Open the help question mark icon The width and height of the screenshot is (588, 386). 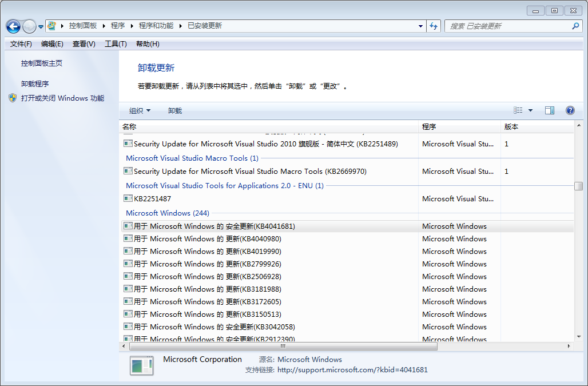pyautogui.click(x=570, y=110)
